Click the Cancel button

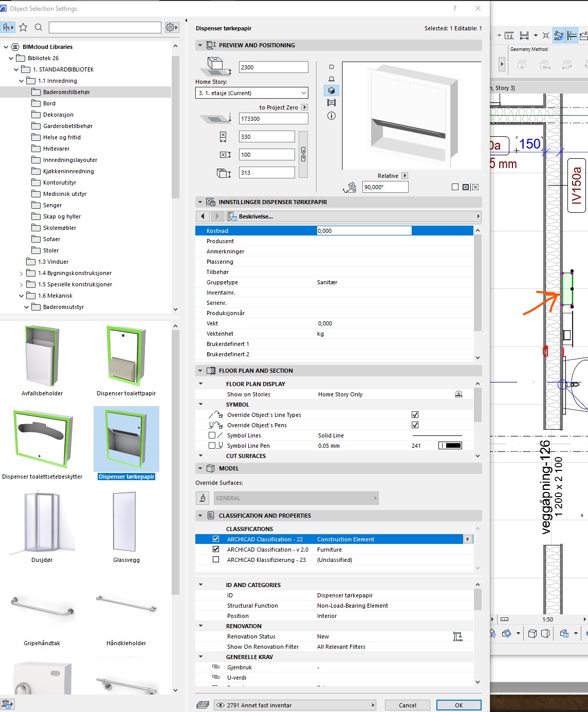[407, 705]
